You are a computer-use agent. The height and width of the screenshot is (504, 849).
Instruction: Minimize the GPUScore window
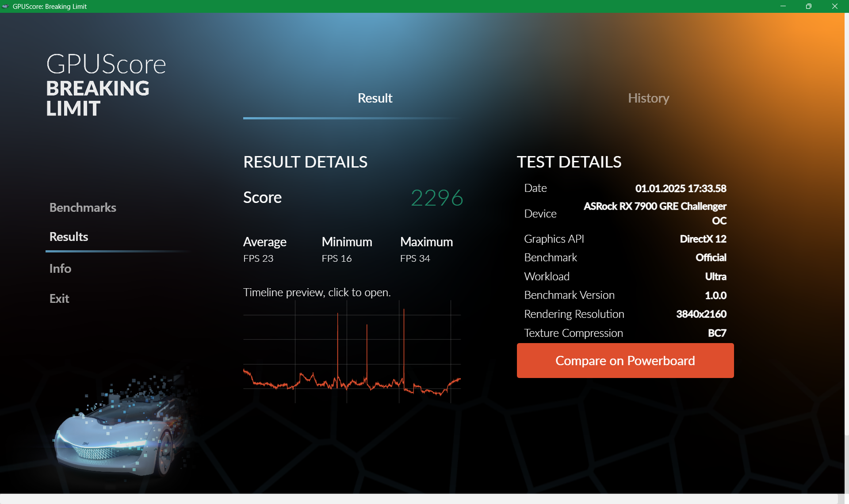pos(783,6)
